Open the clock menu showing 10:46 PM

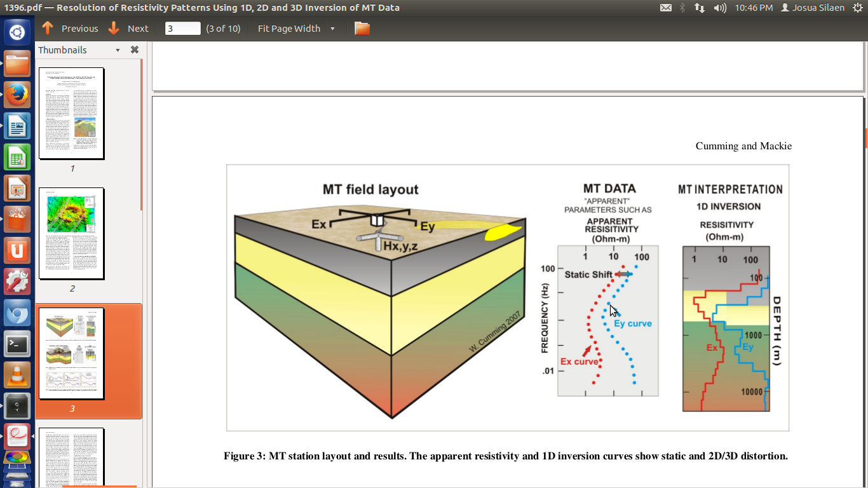[754, 8]
